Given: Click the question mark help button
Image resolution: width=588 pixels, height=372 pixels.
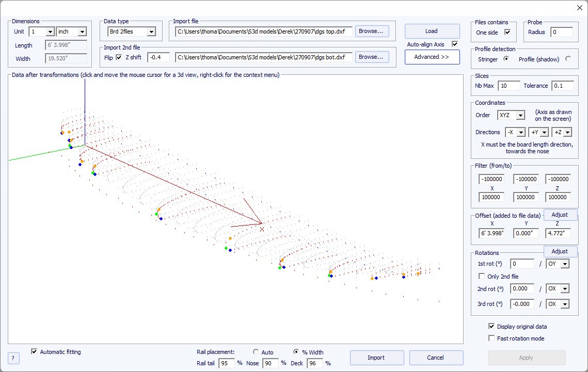Looking at the screenshot, I should 14,358.
